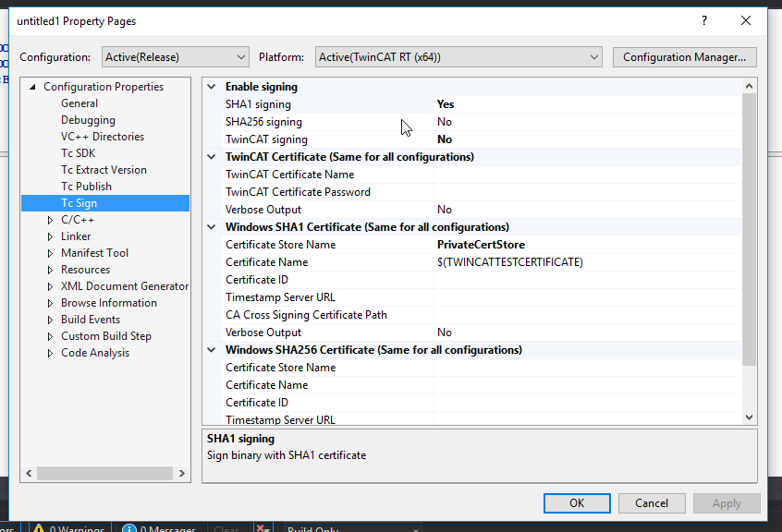Image resolution: width=782 pixels, height=532 pixels.
Task: Select the SHA1 signing property label
Action: (258, 104)
